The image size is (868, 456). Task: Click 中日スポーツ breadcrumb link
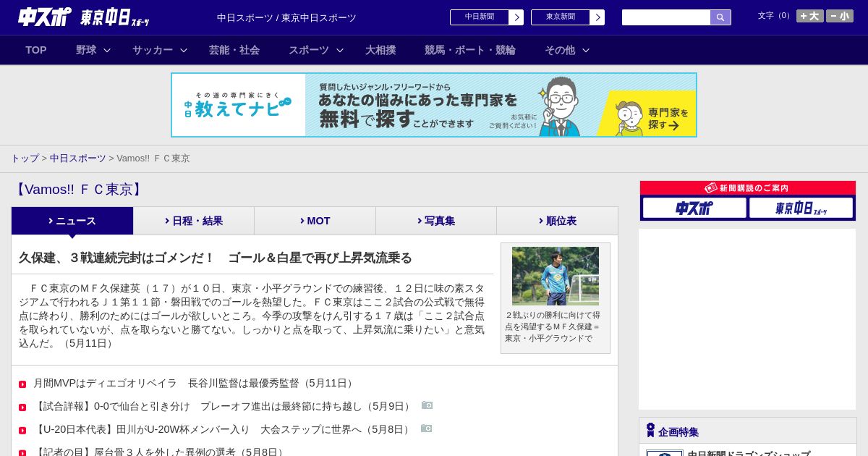click(x=78, y=158)
